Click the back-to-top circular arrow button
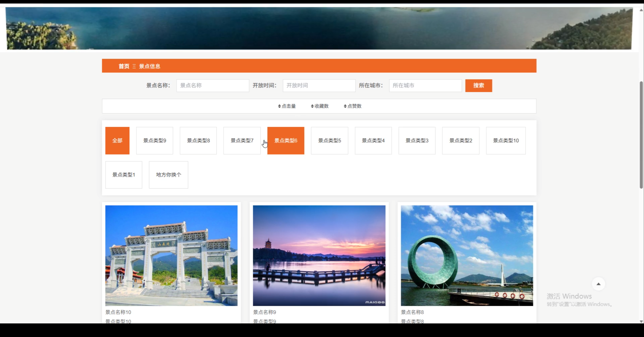644x337 pixels. click(599, 284)
